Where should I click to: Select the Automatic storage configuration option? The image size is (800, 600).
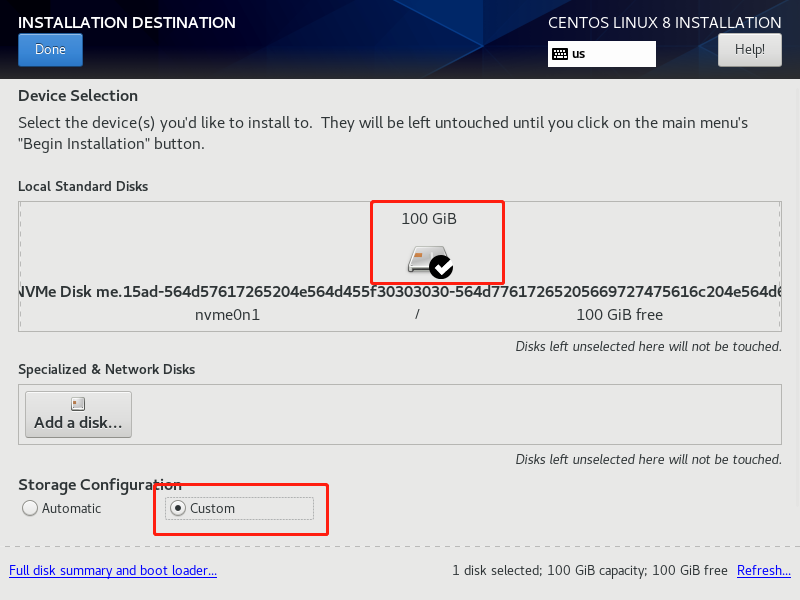pos(30,508)
